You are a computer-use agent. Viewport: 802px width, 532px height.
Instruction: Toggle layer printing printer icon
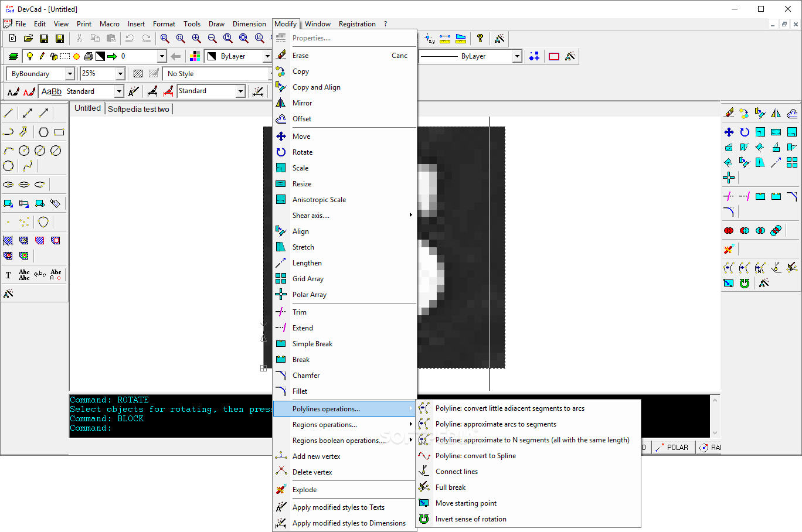(x=88, y=56)
